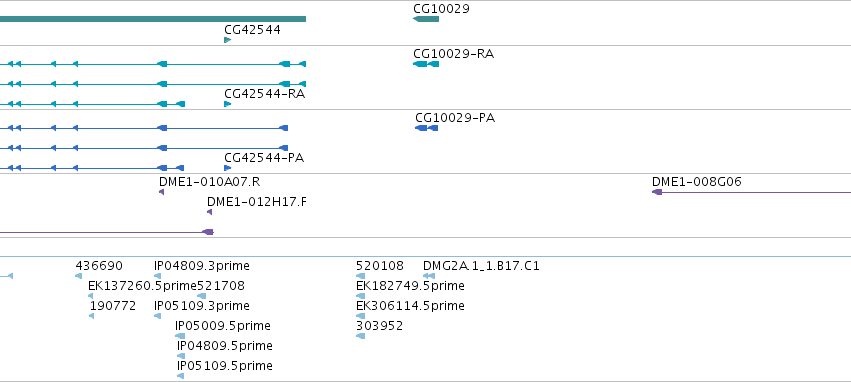Select the IP05009.5prime feature marker
This screenshot has width=851, height=382.
pyautogui.click(x=180, y=336)
